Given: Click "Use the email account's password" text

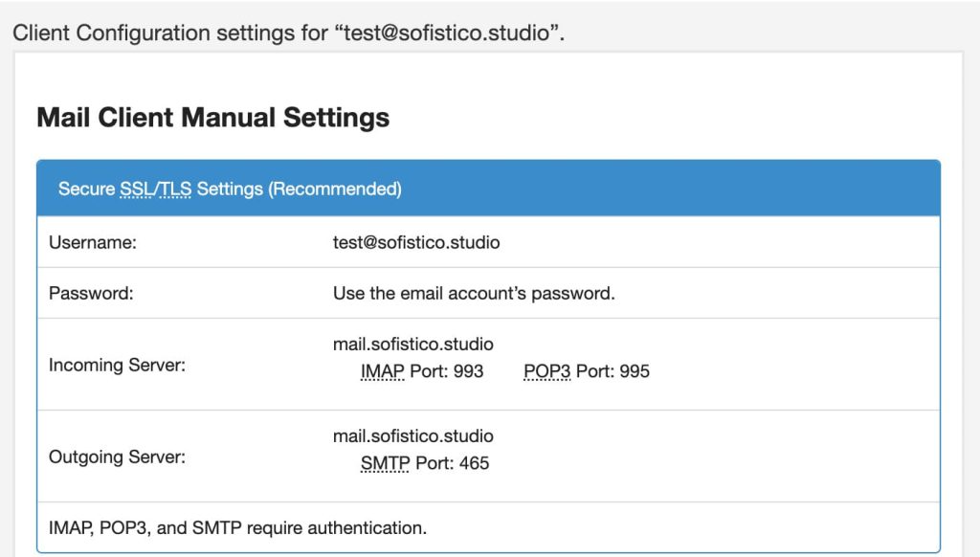Looking at the screenshot, I should click(x=473, y=294).
